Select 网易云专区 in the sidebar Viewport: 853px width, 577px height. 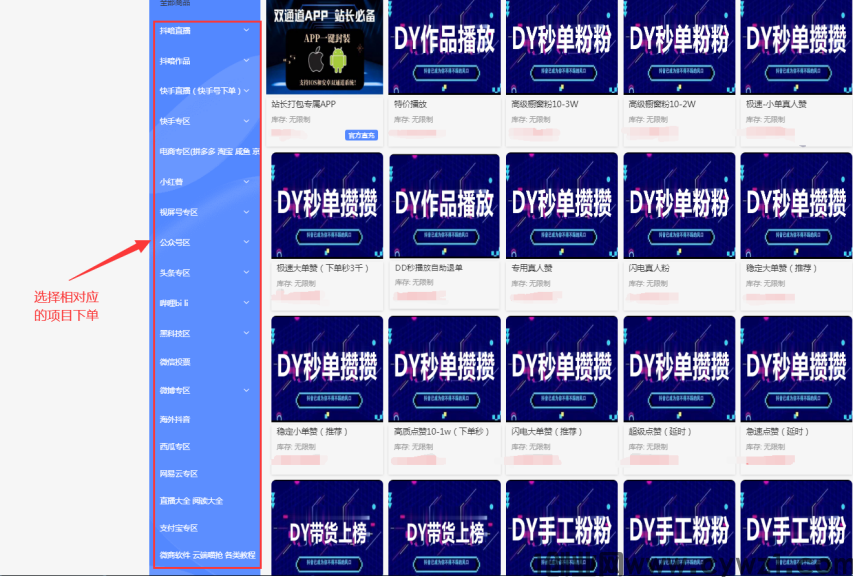pos(178,474)
